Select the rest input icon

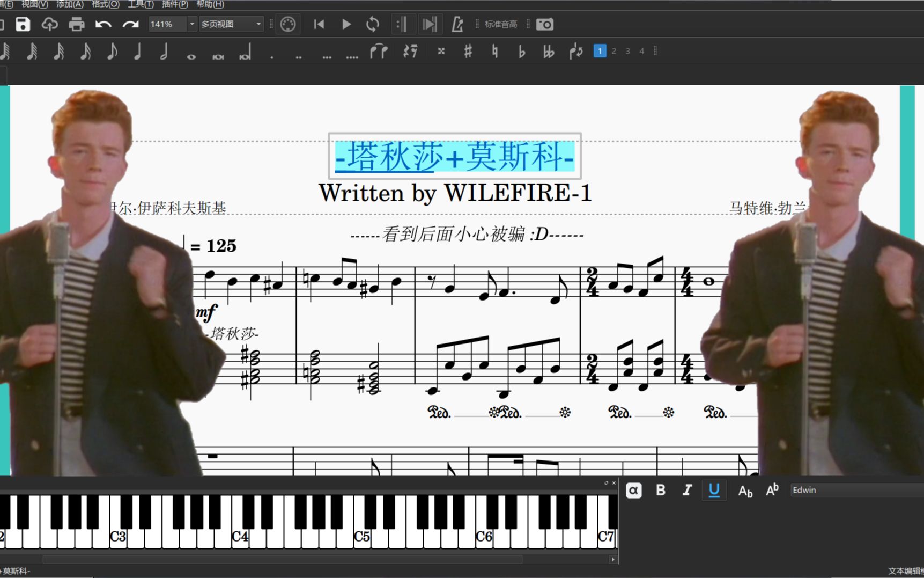[410, 52]
